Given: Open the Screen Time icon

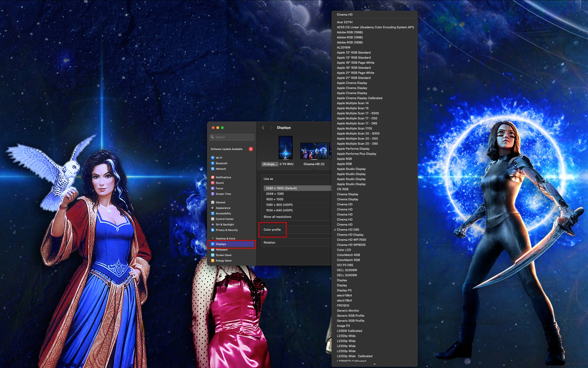Looking at the screenshot, I should click(x=213, y=194).
